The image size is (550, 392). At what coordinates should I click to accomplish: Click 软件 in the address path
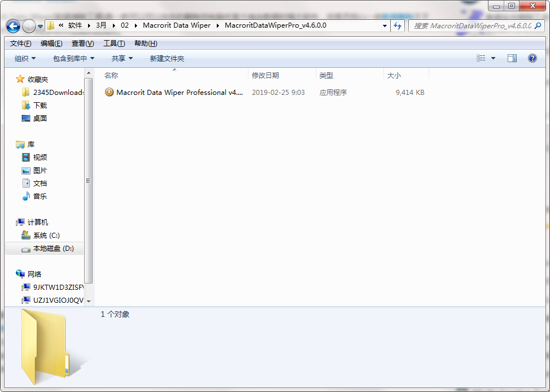tap(75, 25)
